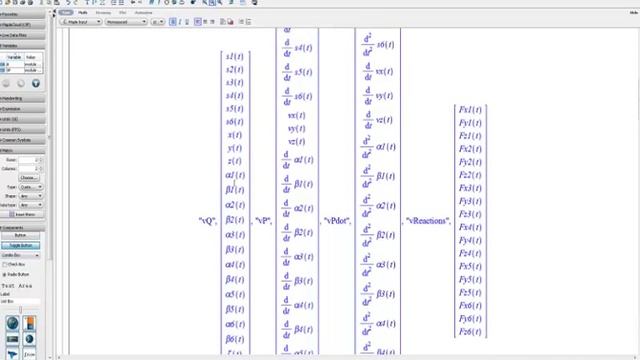The image size is (640, 360).
Task: Click the second grey round icon under Variables
Action: click(x=21, y=83)
